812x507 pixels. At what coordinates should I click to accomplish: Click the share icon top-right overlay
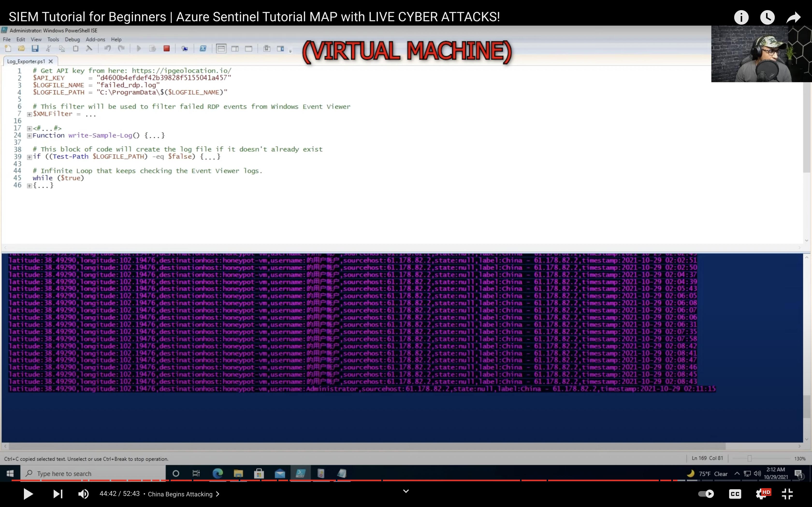point(794,17)
